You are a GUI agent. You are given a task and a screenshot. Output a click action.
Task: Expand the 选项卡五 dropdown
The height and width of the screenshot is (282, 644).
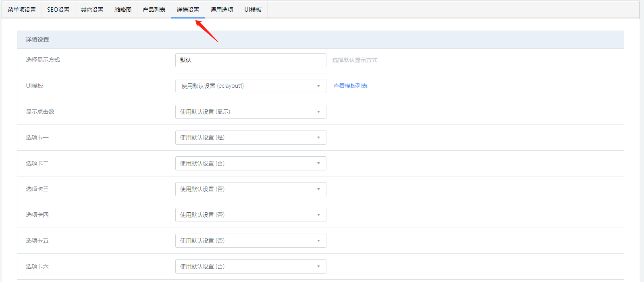pyautogui.click(x=250, y=241)
